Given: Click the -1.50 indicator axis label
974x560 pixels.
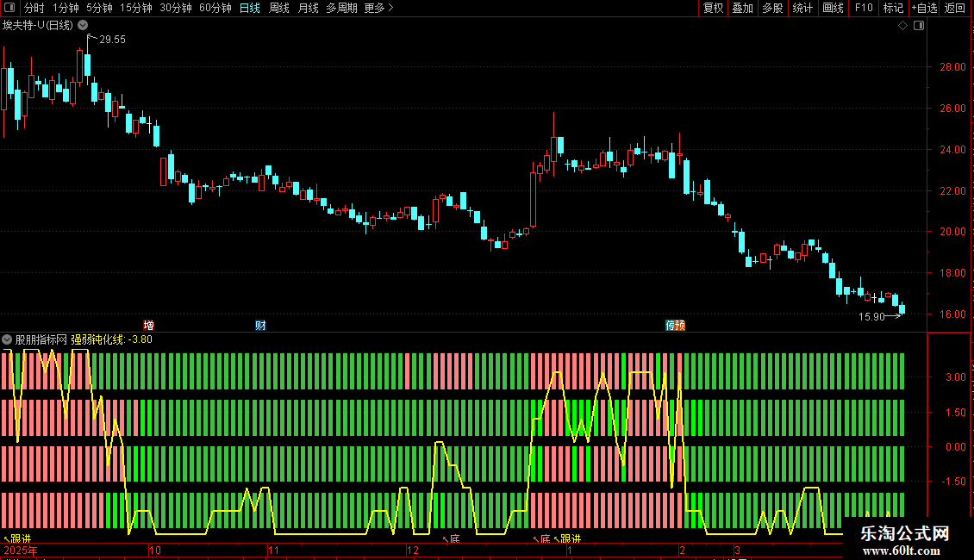Looking at the screenshot, I should tap(953, 482).
